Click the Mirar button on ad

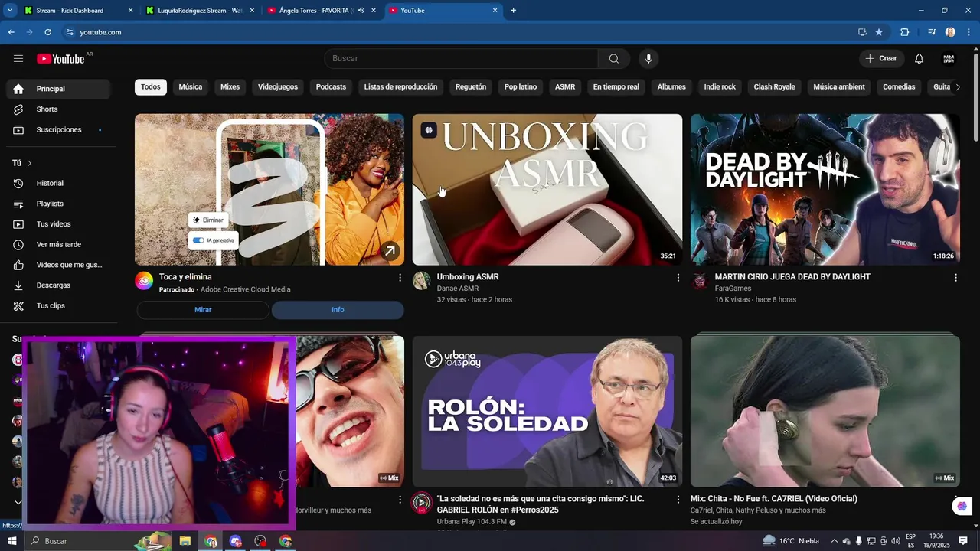coord(203,310)
